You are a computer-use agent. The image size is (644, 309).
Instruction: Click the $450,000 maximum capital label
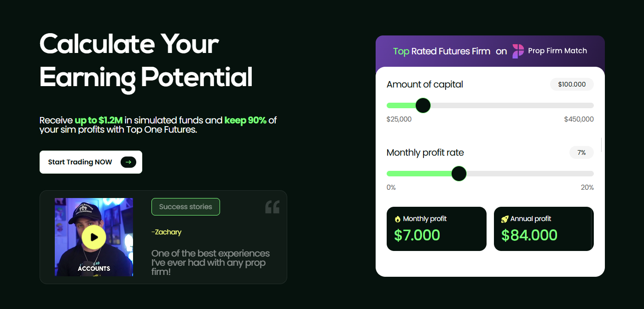click(x=579, y=119)
